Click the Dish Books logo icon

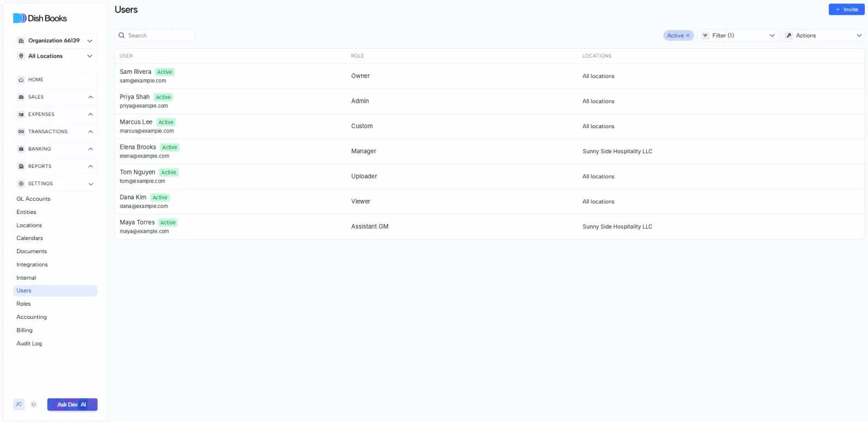[20, 18]
